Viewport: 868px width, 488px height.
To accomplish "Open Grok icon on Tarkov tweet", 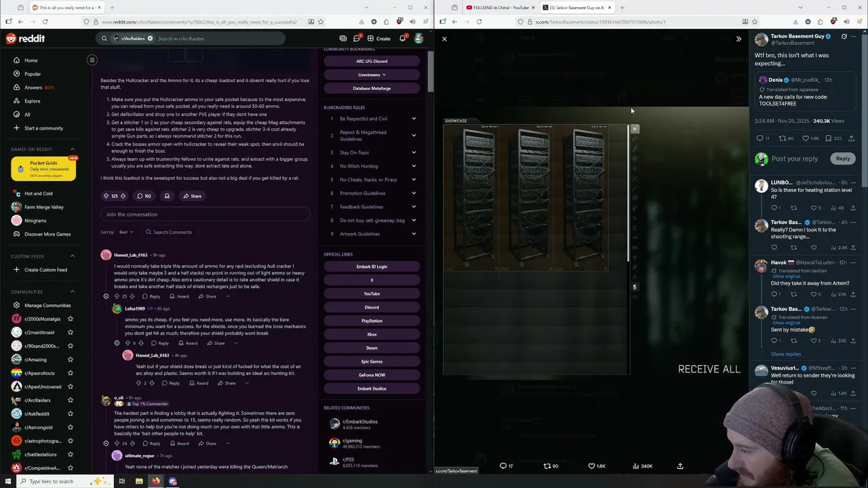I will pos(844,37).
